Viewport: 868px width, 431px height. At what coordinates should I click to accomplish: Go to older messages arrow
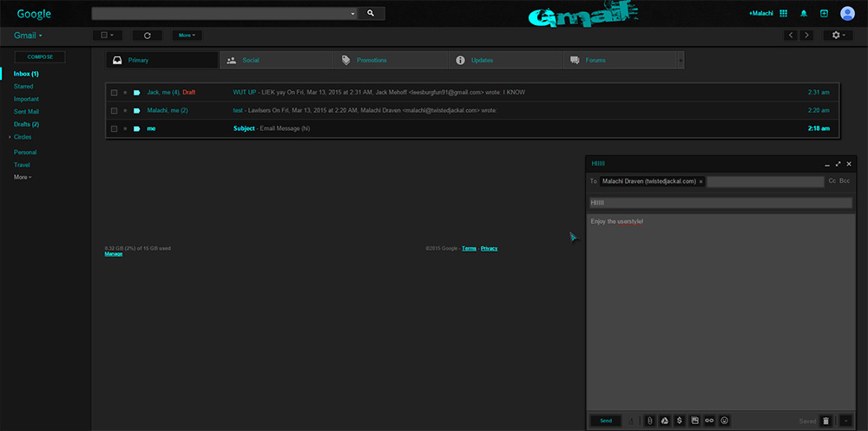point(806,36)
